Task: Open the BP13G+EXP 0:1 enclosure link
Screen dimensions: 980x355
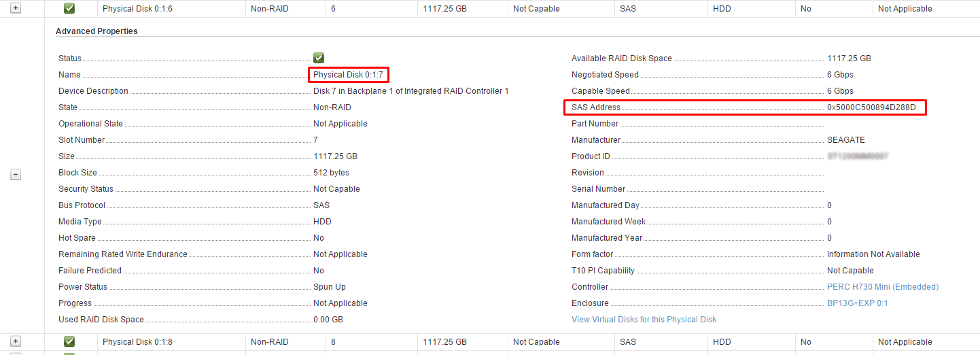Action: 857,303
